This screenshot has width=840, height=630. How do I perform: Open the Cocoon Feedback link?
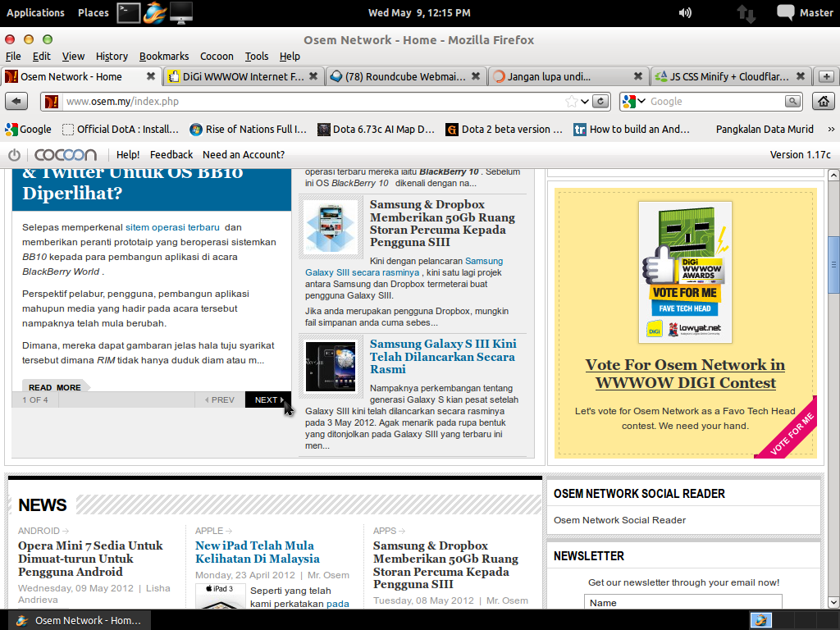tap(171, 155)
